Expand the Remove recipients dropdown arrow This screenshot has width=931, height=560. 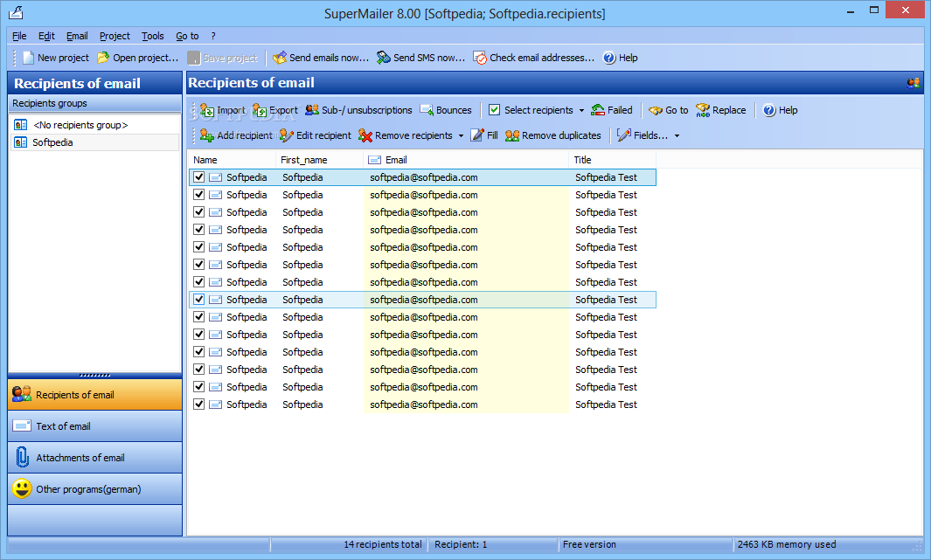[x=461, y=135]
